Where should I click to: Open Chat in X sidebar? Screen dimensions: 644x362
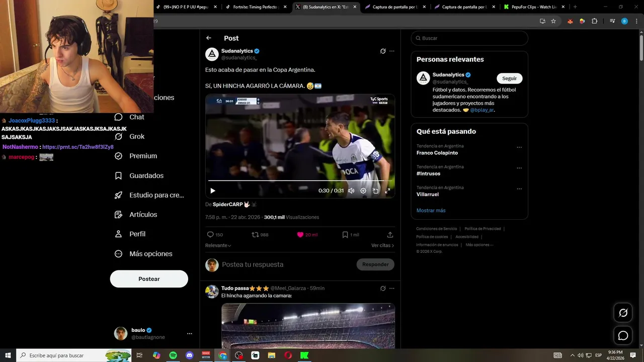click(x=130, y=117)
